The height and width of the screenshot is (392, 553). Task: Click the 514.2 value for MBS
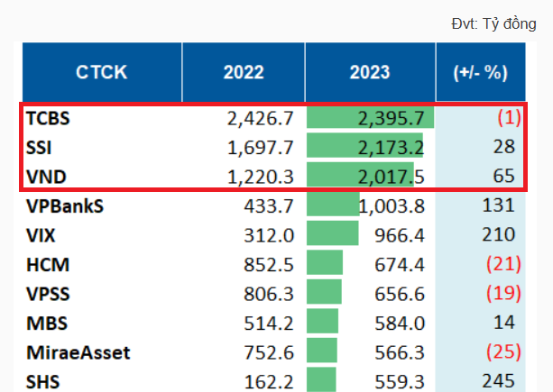click(x=269, y=324)
